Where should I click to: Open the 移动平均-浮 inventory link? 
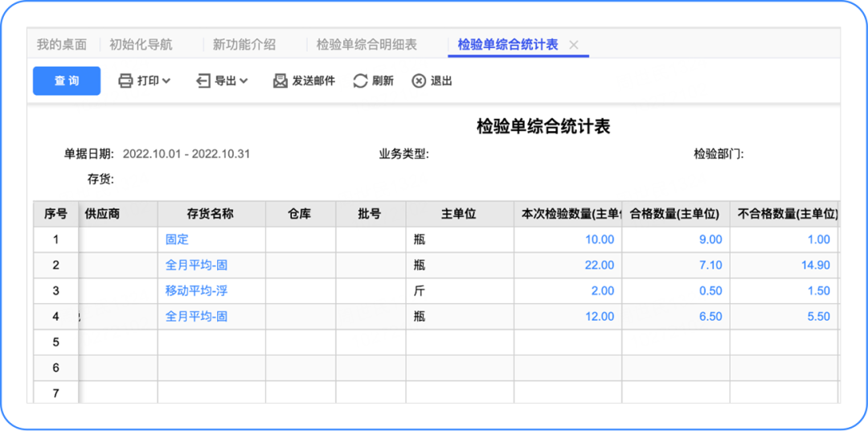[196, 291]
